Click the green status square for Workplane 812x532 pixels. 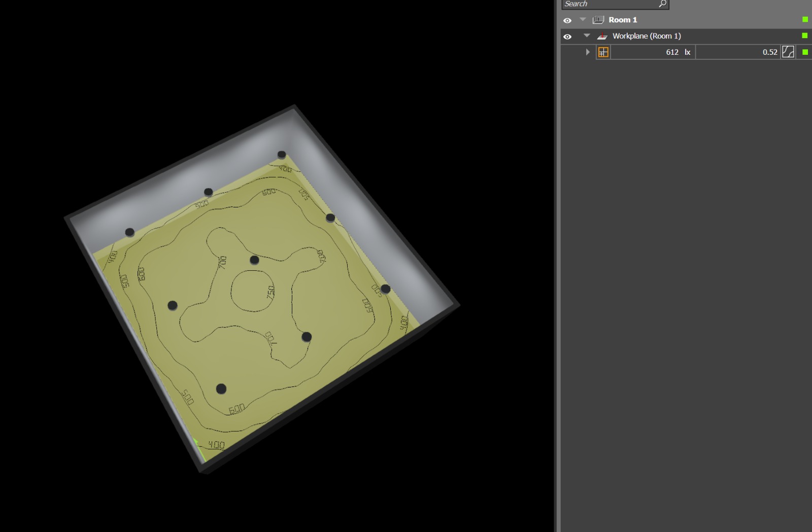804,36
